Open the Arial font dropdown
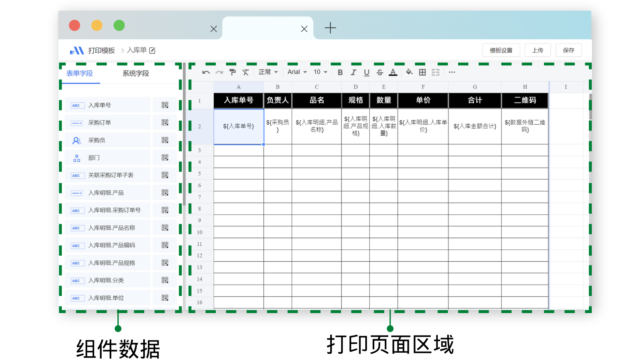 coord(297,72)
